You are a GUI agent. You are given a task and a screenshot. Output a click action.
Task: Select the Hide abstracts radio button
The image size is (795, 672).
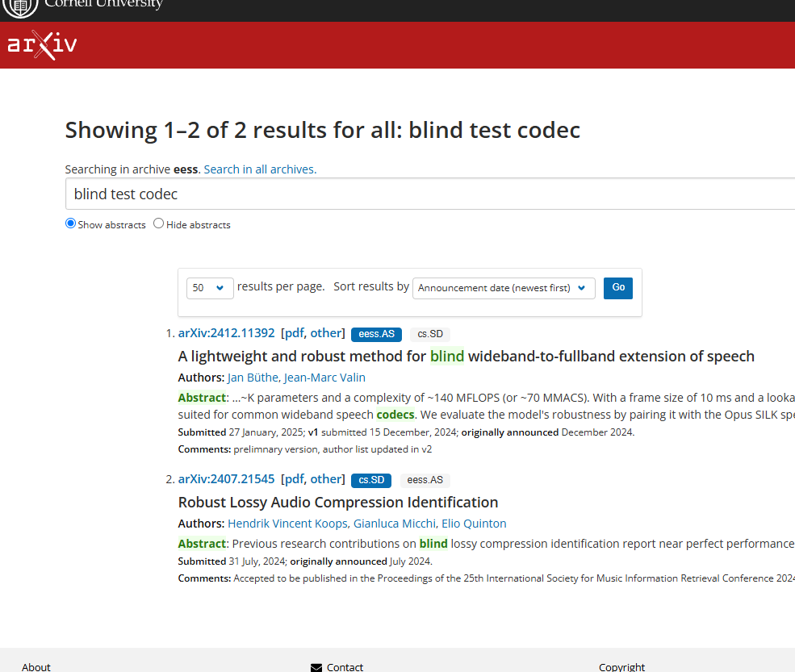pos(159,223)
